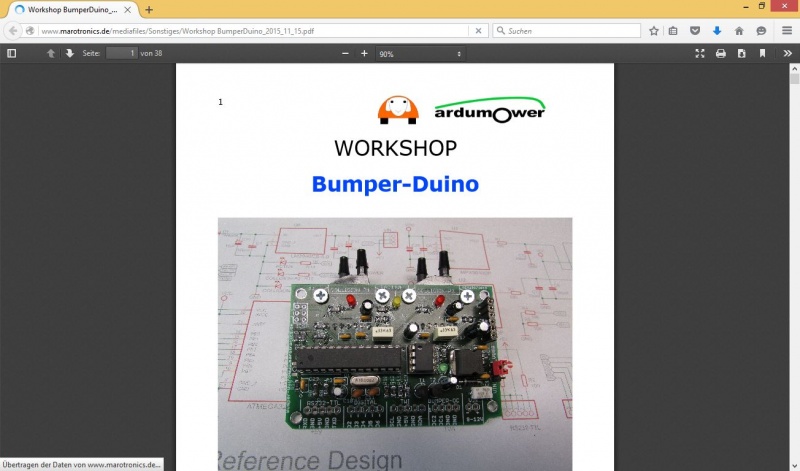
Task: Zoom in the PDF document
Action: pos(364,53)
